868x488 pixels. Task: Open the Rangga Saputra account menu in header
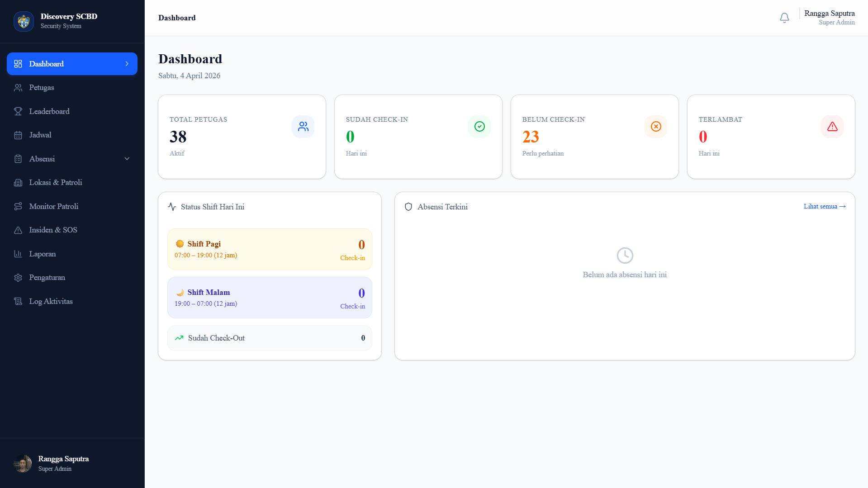tap(829, 18)
